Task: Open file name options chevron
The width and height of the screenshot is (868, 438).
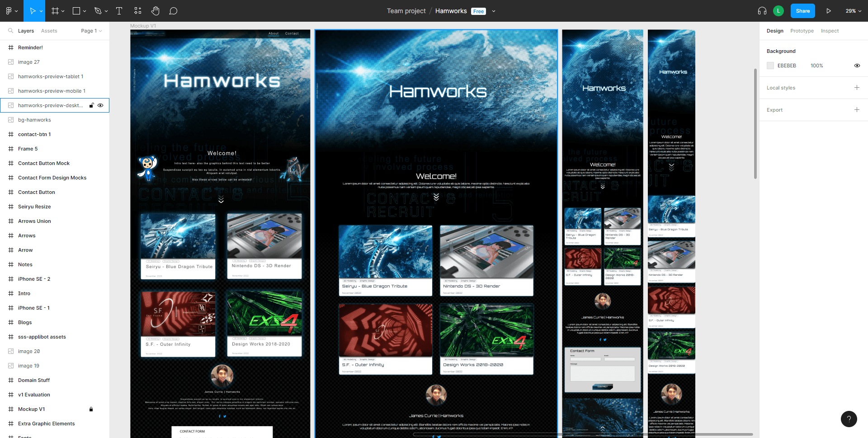Action: (494, 11)
